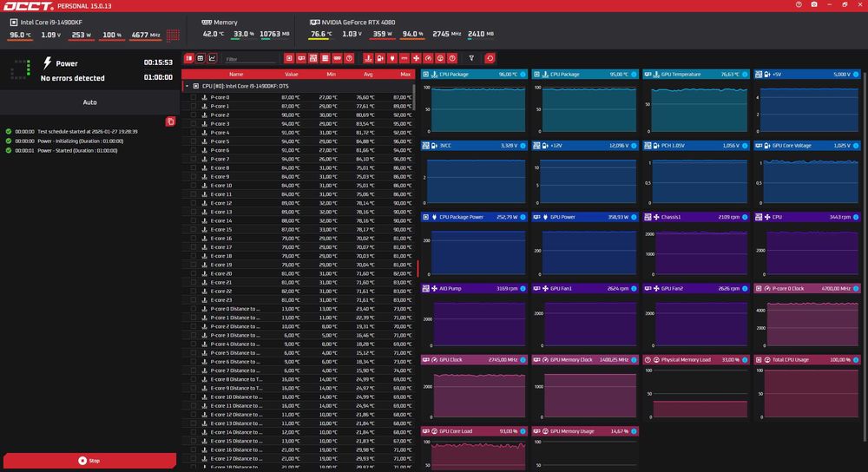Tick the P-core 4 Distance checkbox

pyautogui.click(x=194, y=344)
